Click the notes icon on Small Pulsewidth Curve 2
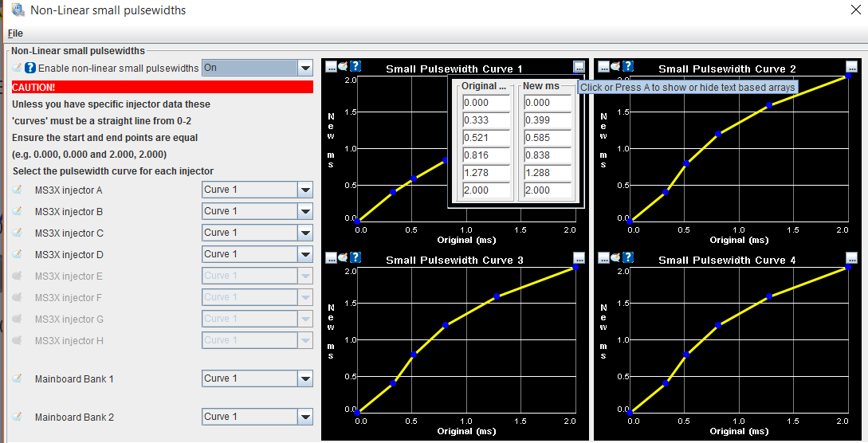This screenshot has height=443, width=868. pos(616,66)
